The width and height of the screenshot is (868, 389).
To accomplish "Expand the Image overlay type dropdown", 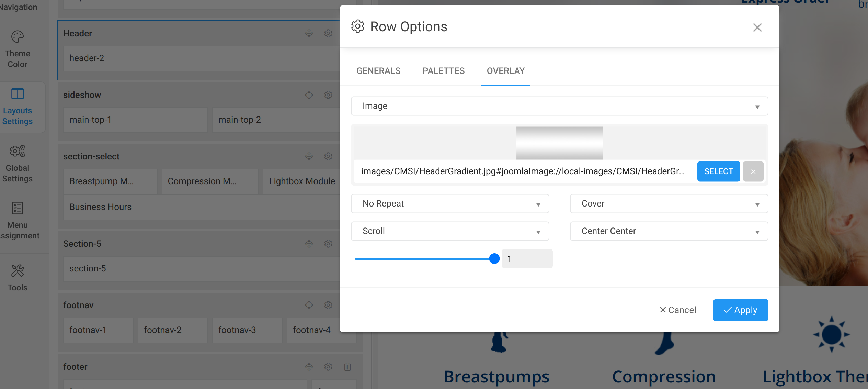I will point(559,106).
